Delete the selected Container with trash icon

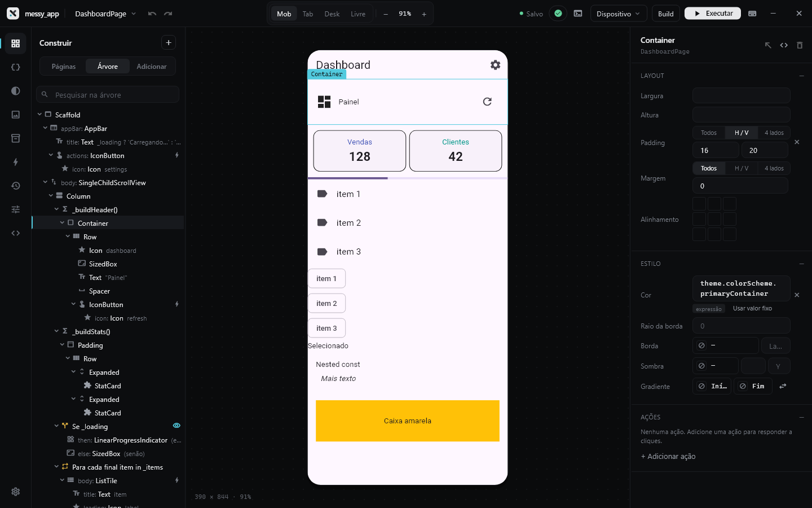800,45
